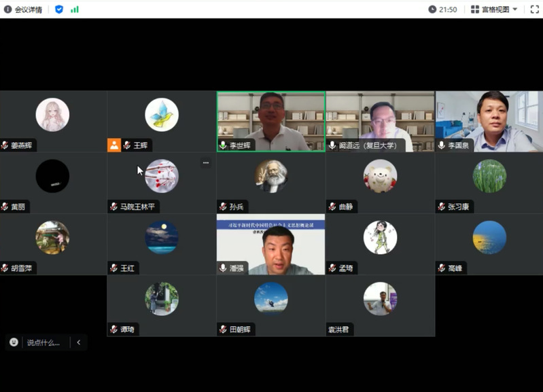Open the 会议详情 meeting info

point(23,10)
